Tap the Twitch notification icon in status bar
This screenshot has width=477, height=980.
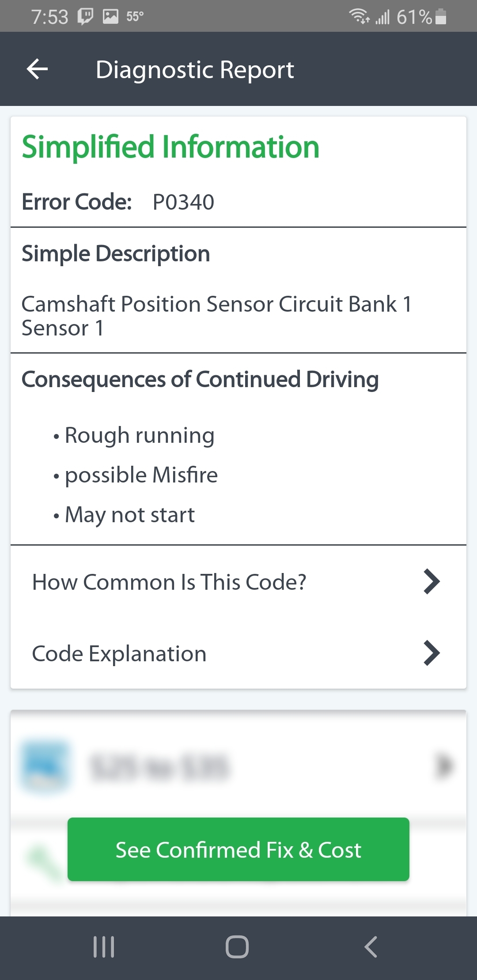[x=86, y=17]
